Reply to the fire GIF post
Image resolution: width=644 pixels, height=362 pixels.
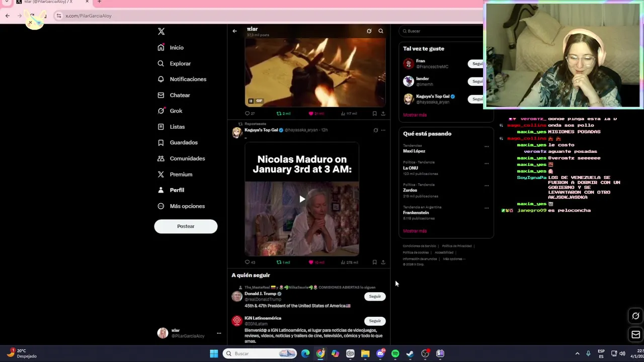point(250,114)
